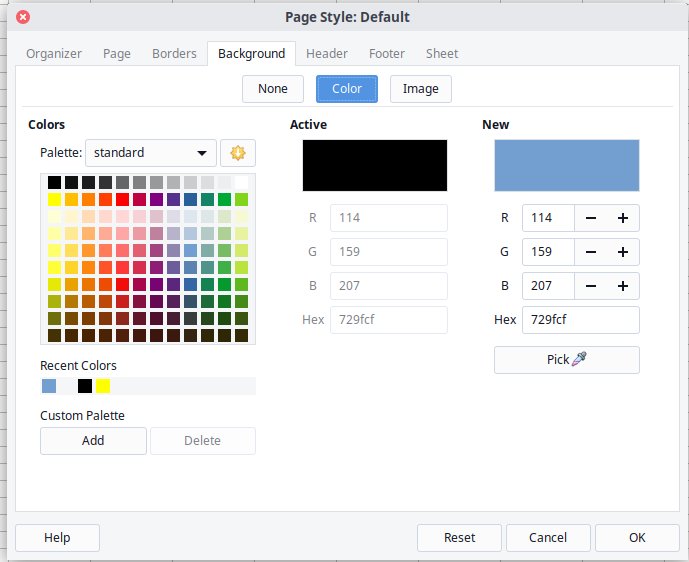Image resolution: width=689 pixels, height=562 pixels.
Task: Open the Borders tab
Action: (174, 54)
